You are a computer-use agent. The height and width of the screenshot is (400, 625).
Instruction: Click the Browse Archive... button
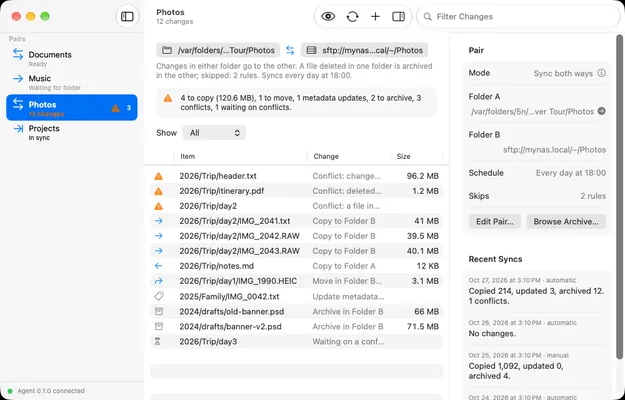pyautogui.click(x=566, y=222)
